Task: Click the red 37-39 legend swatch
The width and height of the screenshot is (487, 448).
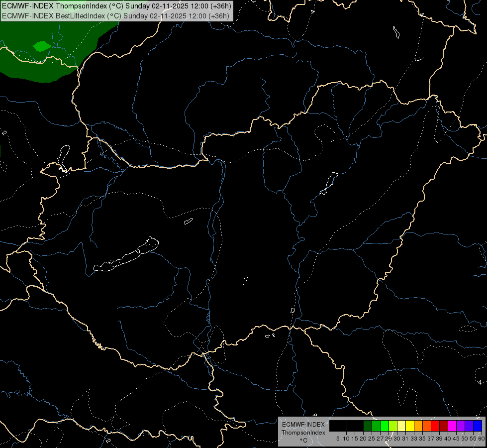Action: tap(435, 426)
